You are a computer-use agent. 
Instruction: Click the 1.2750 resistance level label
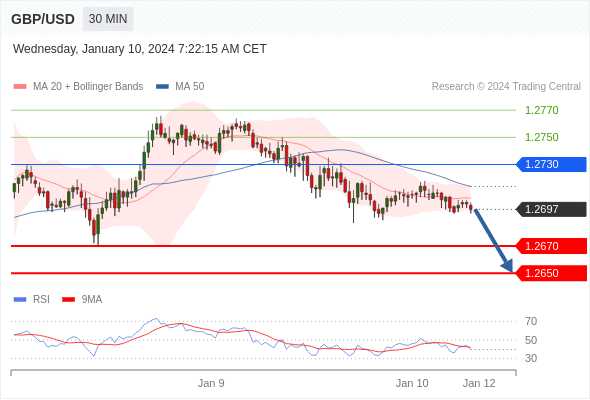(541, 137)
